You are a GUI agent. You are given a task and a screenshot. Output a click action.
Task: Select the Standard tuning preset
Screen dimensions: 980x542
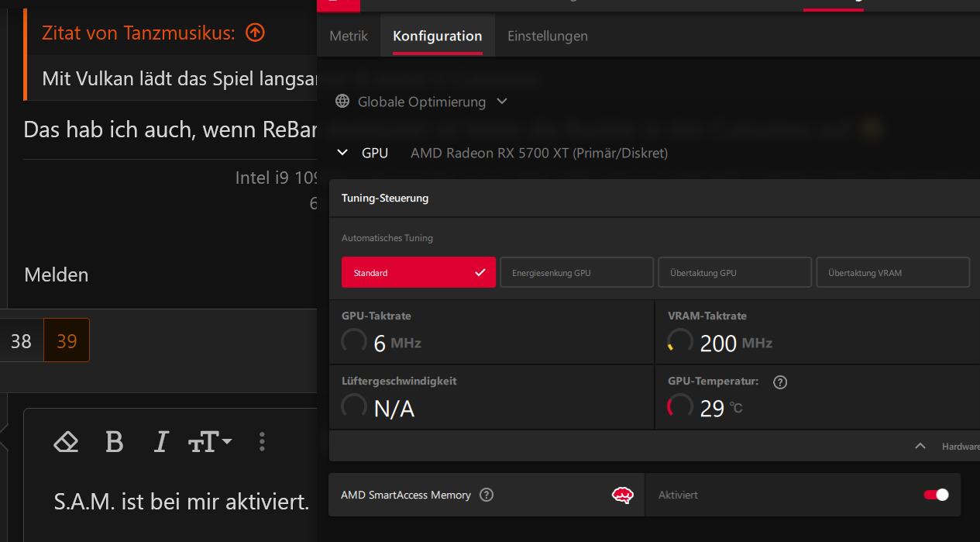coord(418,272)
